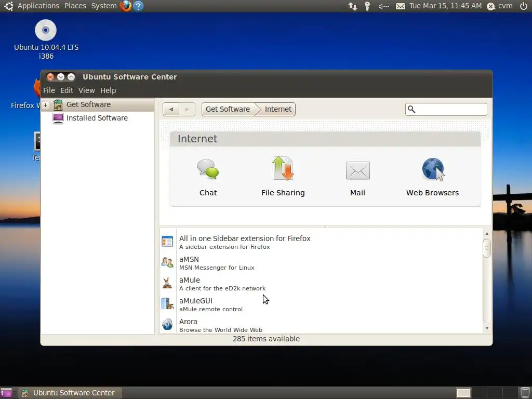Expand the Get Software tree node
This screenshot has width=532, height=399.
pyautogui.click(x=46, y=105)
